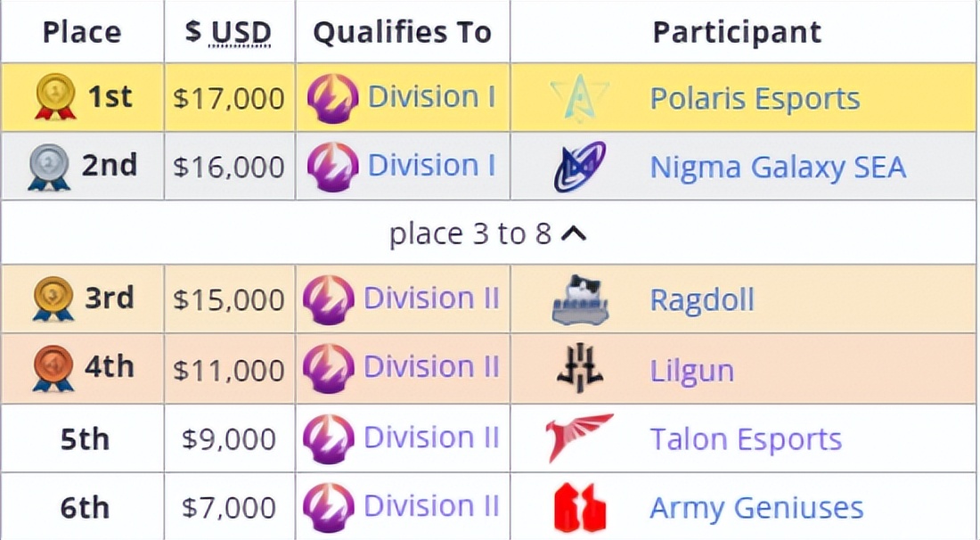Open the Division I link in the 2nd place row
Image resolution: width=980 pixels, height=540 pixels.
pyautogui.click(x=431, y=166)
